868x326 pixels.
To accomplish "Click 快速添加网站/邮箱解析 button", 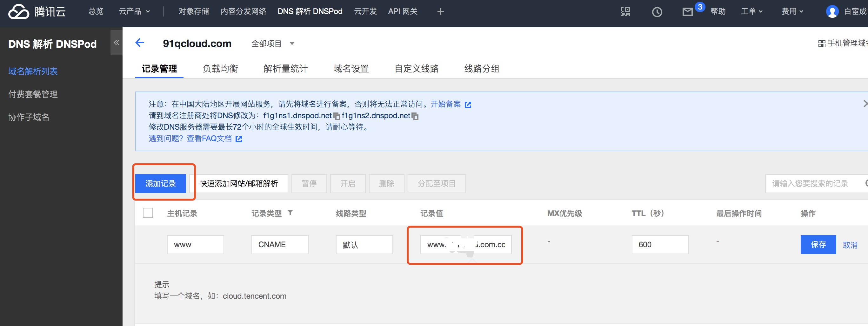I will click(x=238, y=183).
